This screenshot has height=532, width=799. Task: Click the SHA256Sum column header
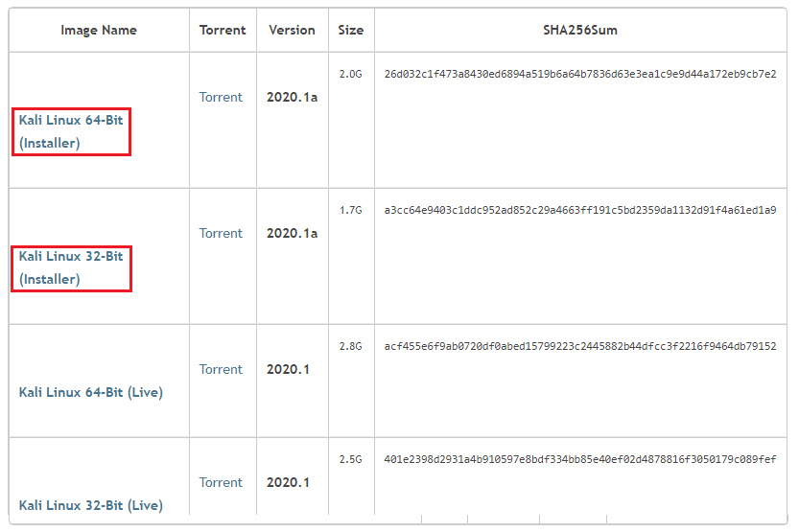[x=579, y=30]
